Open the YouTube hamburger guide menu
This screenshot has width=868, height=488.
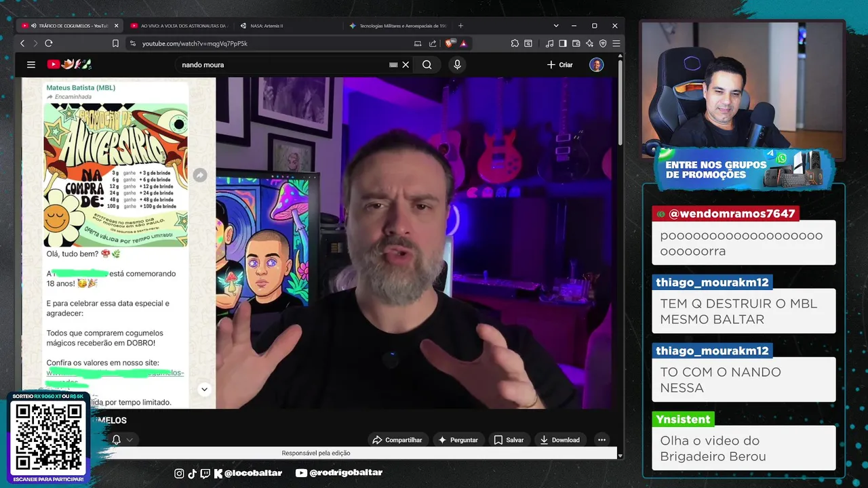click(x=31, y=64)
